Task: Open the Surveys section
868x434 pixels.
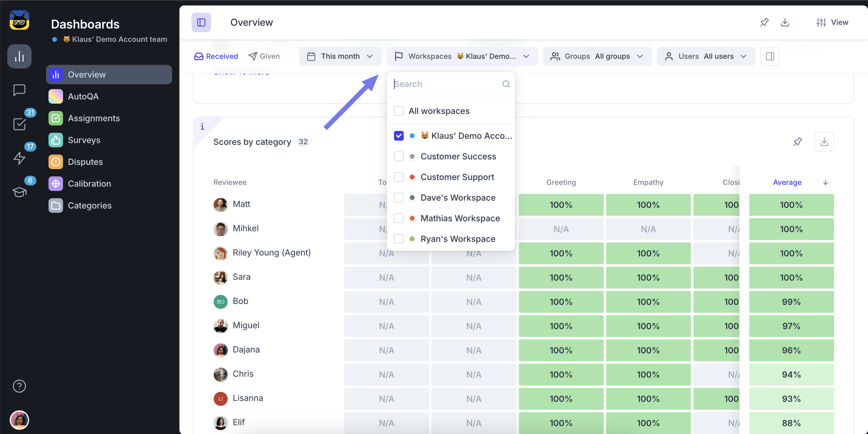Action: click(84, 139)
